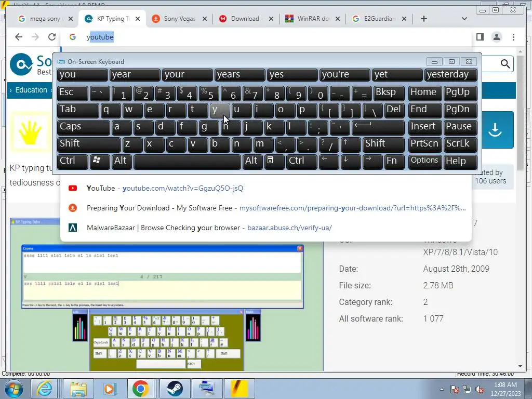This screenshot has height=399, width=532.
Task: Show hidden system tray icons
Action: (442, 390)
